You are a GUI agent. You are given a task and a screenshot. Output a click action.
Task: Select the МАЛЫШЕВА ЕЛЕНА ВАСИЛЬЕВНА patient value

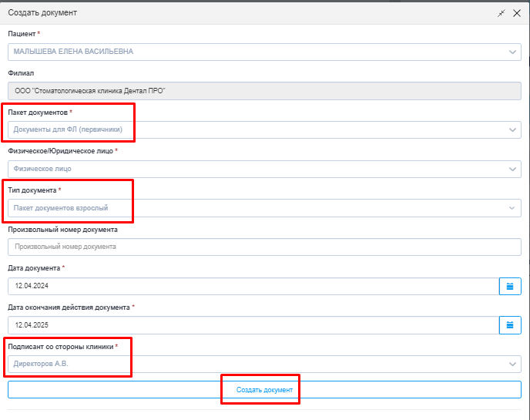(73, 52)
